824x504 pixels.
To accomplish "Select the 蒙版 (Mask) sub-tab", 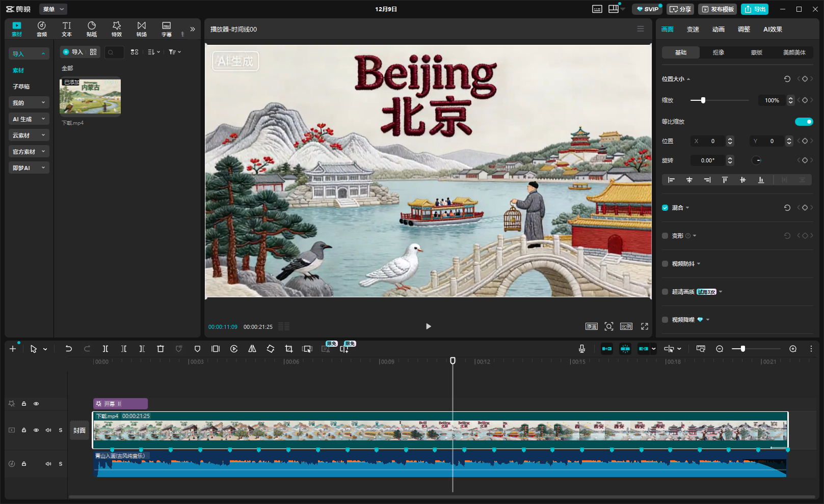I will [x=756, y=52].
